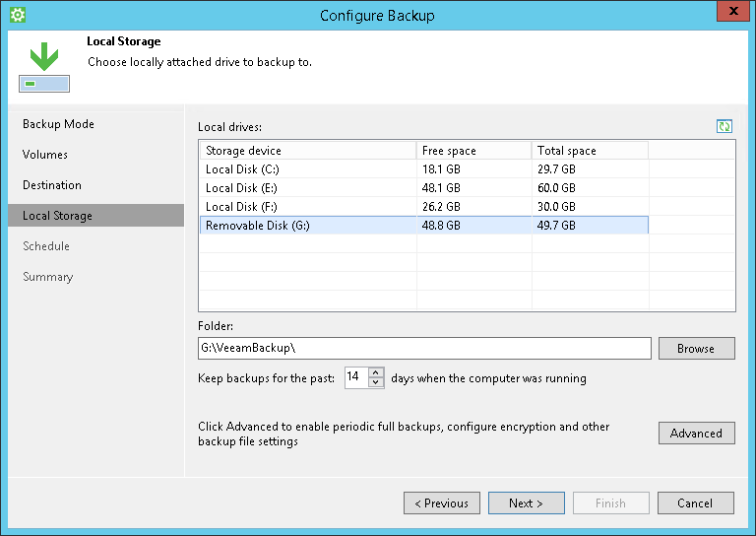Switch to the Destination step

pyautogui.click(x=52, y=185)
